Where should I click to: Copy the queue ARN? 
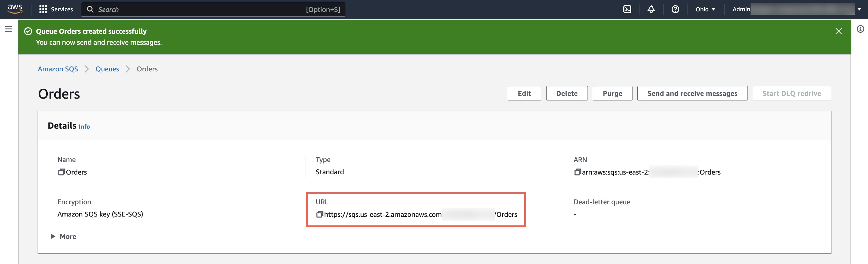coord(577,172)
